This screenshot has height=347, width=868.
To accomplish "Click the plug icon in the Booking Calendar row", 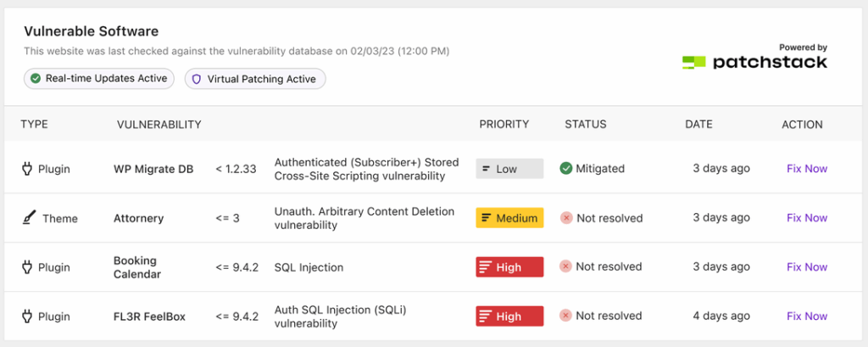I will [x=27, y=267].
